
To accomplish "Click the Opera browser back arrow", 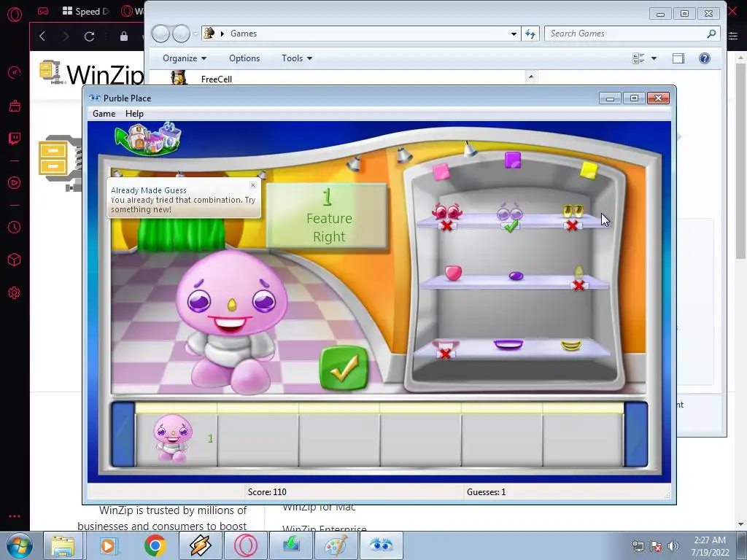I will [x=42, y=36].
